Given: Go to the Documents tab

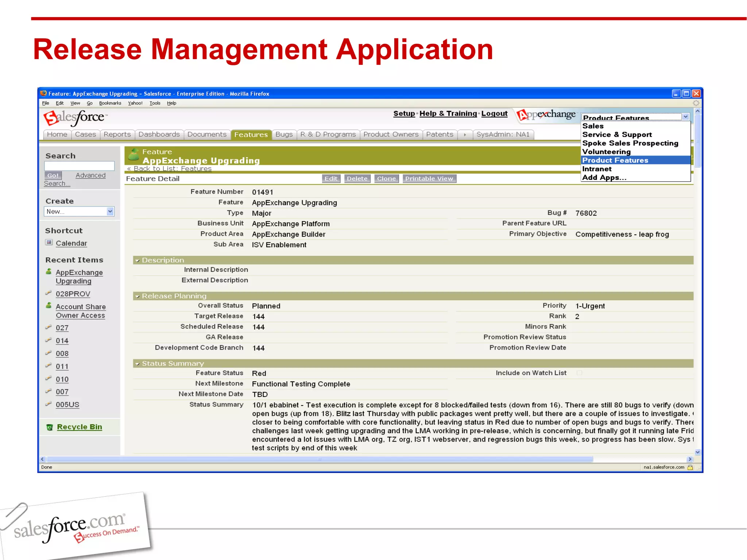Looking at the screenshot, I should 207,135.
